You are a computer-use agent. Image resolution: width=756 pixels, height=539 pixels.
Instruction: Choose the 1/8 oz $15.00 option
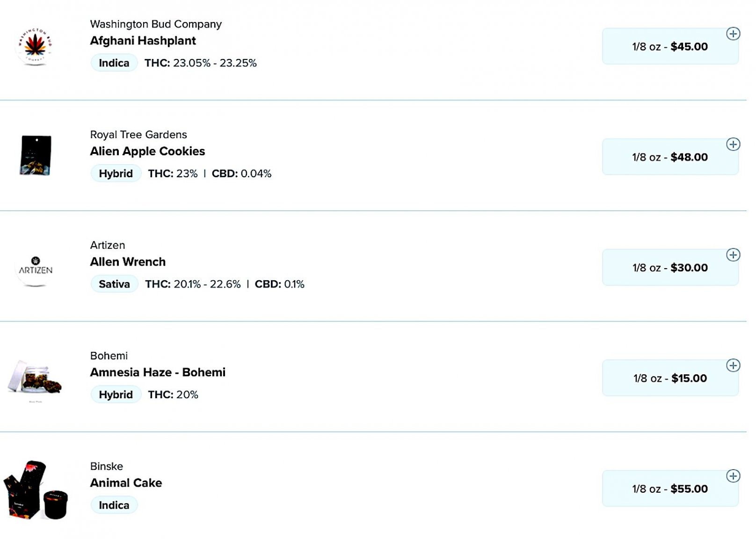(669, 378)
